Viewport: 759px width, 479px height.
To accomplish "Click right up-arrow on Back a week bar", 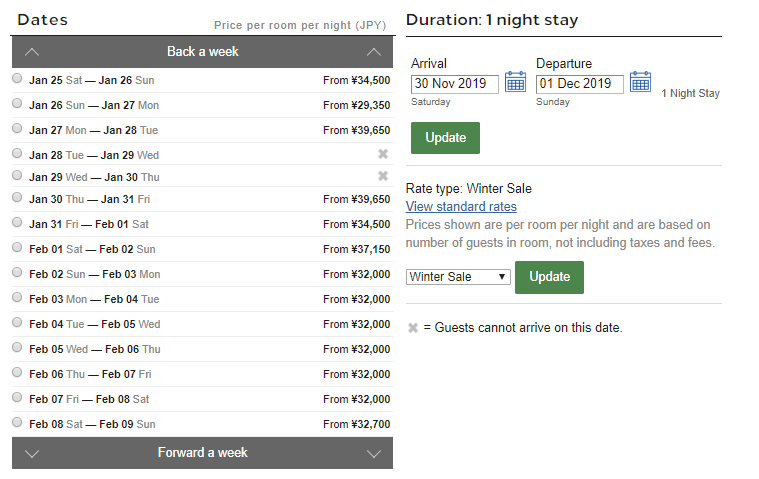I will 374,51.
